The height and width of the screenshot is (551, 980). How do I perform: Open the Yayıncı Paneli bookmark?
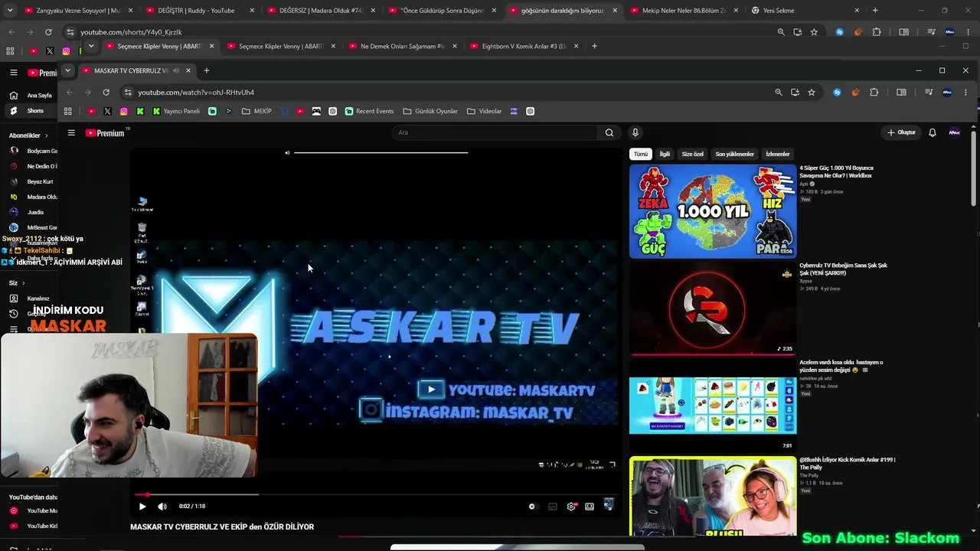coord(176,111)
